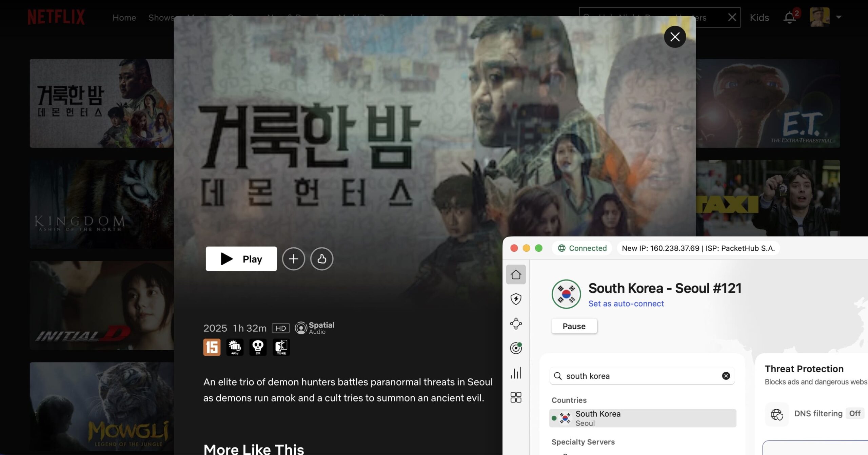The width and height of the screenshot is (868, 455).
Task: Dismiss the Netflix search box query
Action: point(732,17)
